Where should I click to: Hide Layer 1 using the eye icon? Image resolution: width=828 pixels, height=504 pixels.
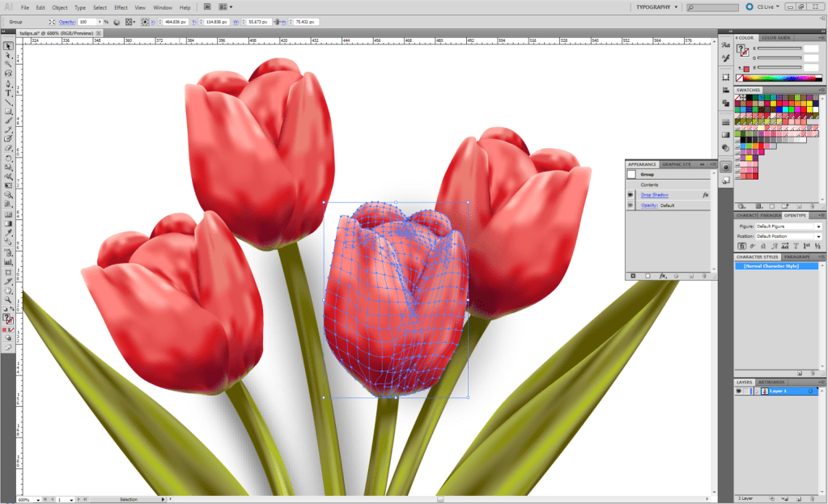click(738, 392)
